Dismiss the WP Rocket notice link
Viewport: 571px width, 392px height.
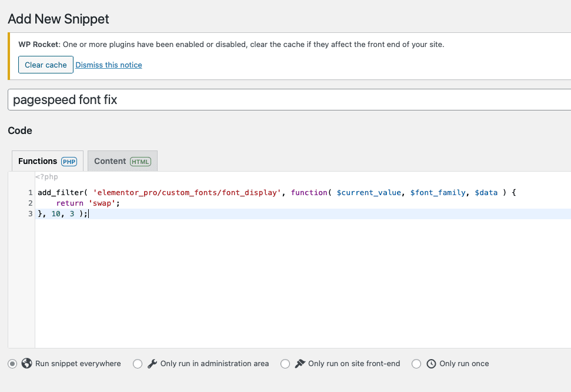tap(109, 65)
